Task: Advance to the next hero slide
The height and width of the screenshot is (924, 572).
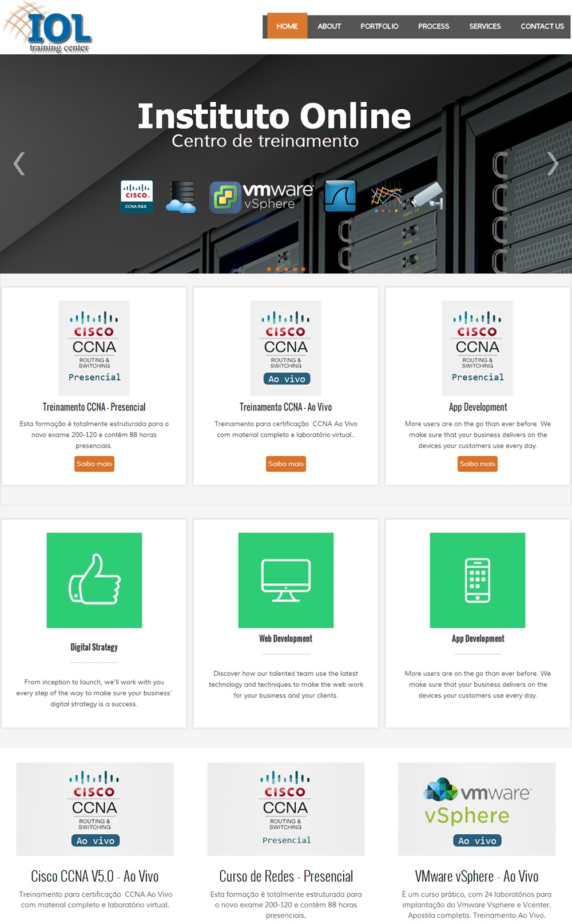Action: pos(553,164)
